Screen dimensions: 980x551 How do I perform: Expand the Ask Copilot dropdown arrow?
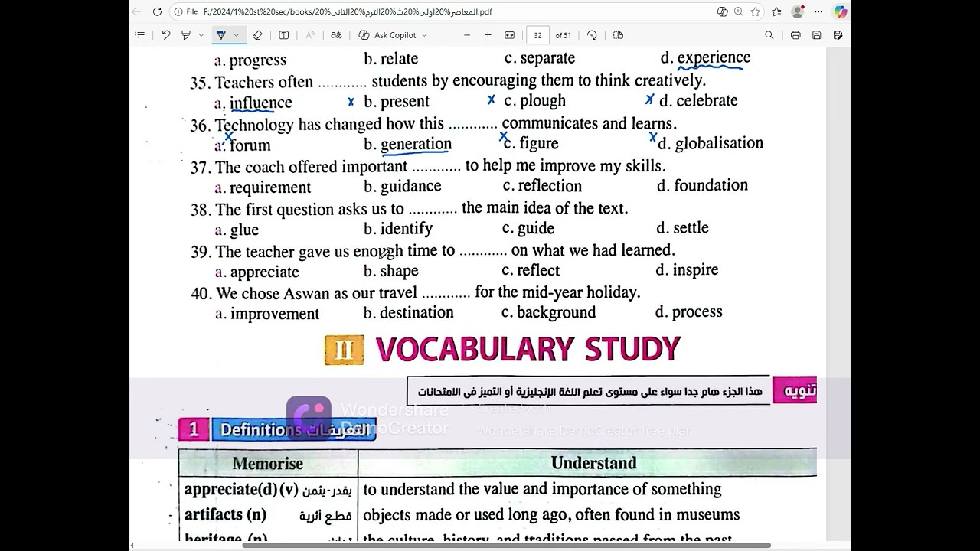pyautogui.click(x=424, y=35)
